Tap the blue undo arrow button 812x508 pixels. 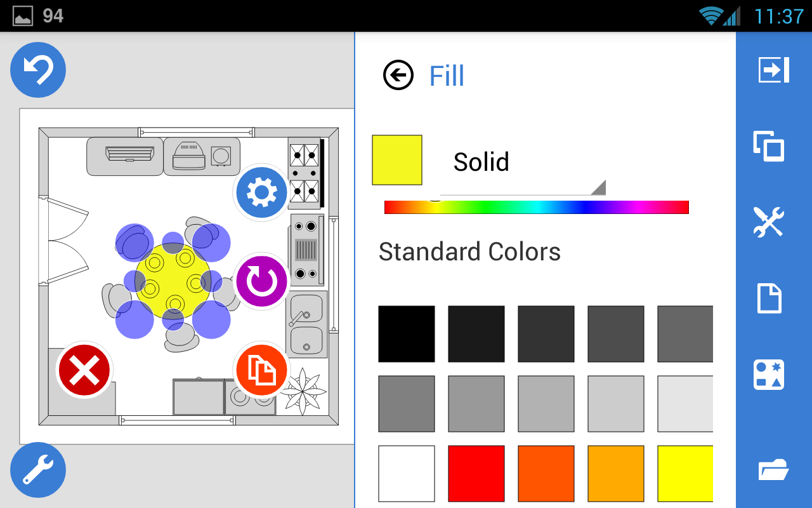click(x=38, y=70)
